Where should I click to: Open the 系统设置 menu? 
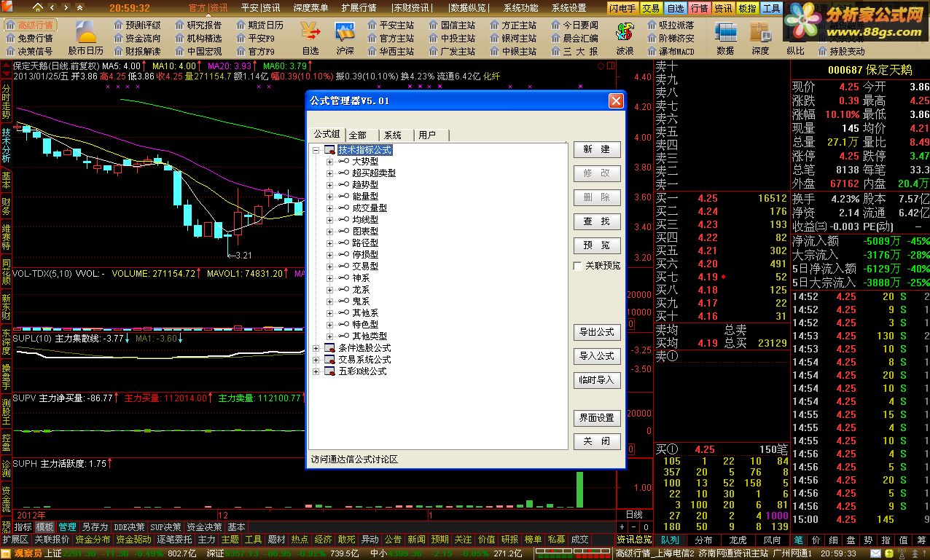pos(568,8)
